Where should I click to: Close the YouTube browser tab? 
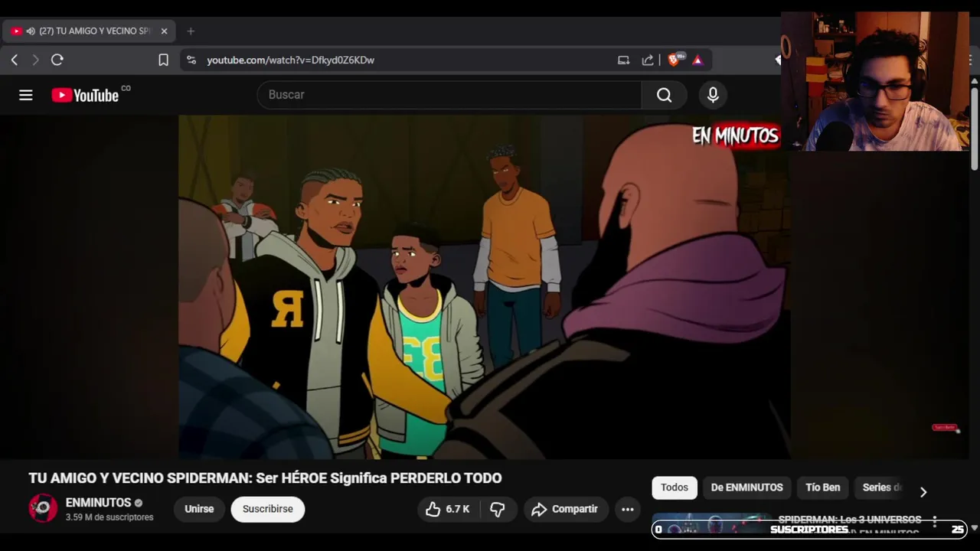click(164, 31)
